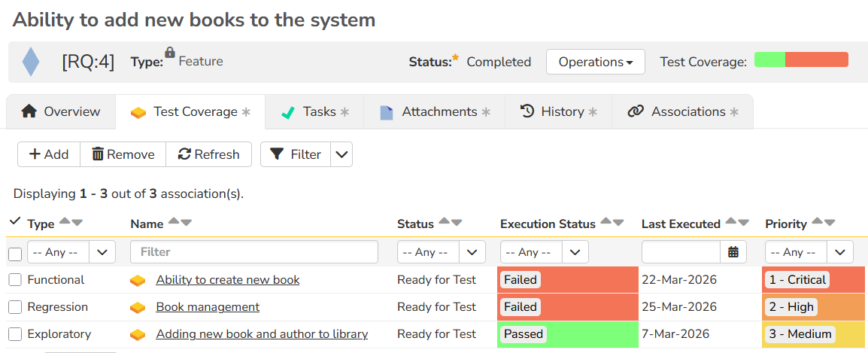Sort Type column ascending

[x=65, y=222]
